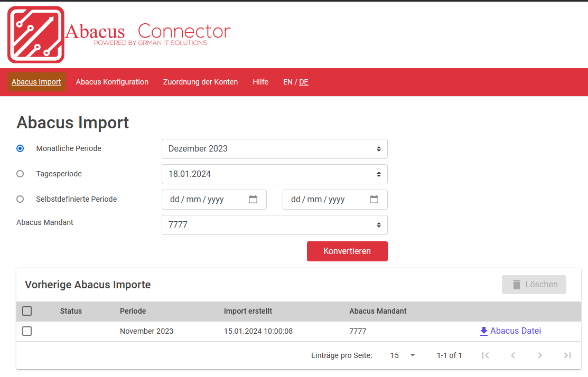
Task: Open the Abacus Import menu tab
Action: (36, 82)
